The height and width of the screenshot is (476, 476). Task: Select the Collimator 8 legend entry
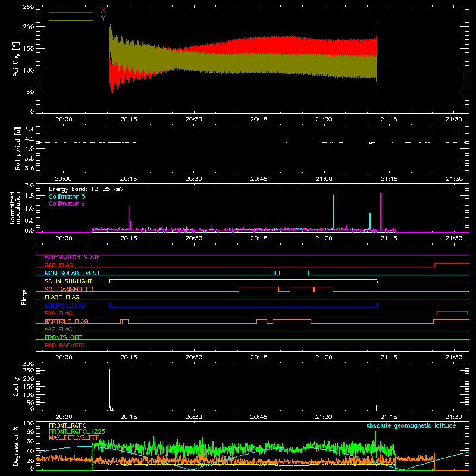point(67,196)
